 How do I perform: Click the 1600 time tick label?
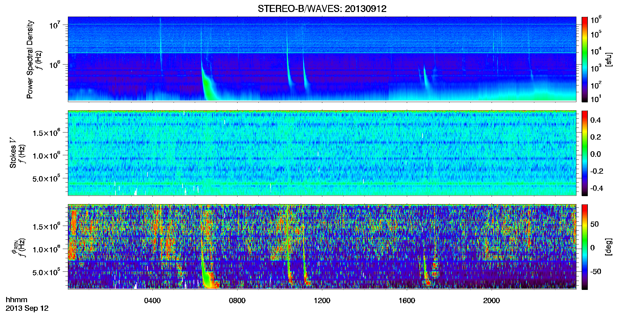(x=407, y=301)
